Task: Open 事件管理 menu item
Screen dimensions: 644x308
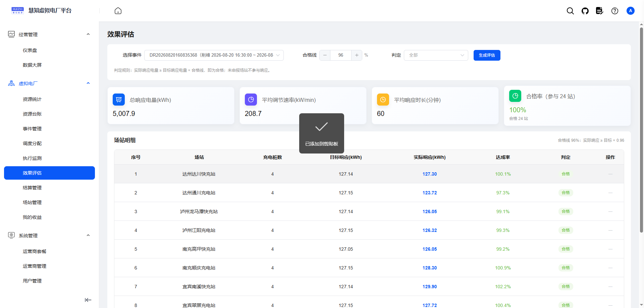Action: (x=49, y=129)
